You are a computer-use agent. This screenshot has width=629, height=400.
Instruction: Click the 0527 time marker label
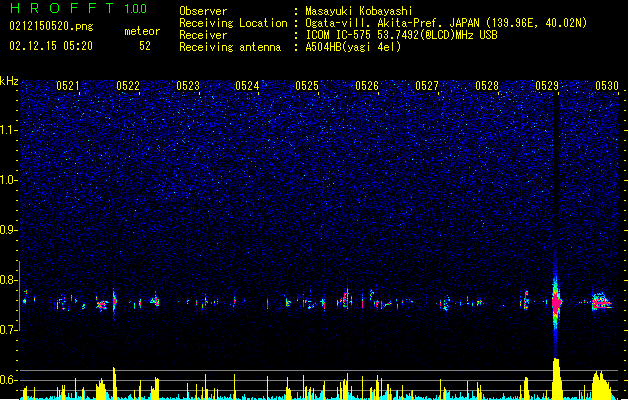pyautogui.click(x=427, y=86)
